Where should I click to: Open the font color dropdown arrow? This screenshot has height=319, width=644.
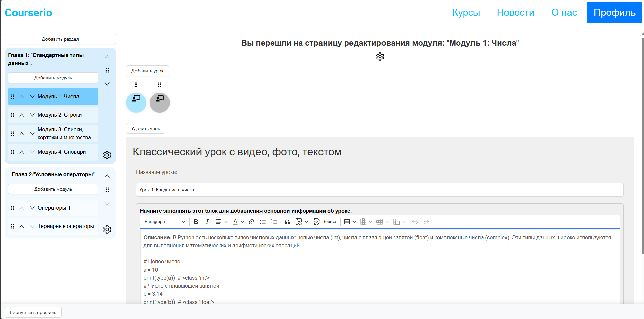pos(242,222)
